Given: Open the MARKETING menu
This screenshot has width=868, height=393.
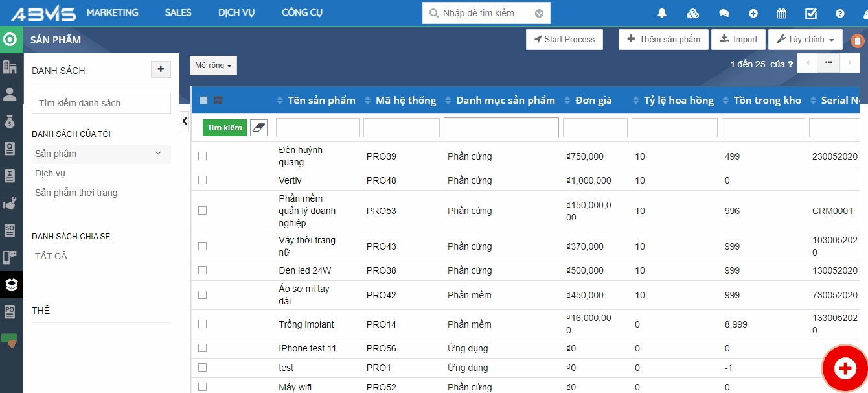Looking at the screenshot, I should 113,12.
